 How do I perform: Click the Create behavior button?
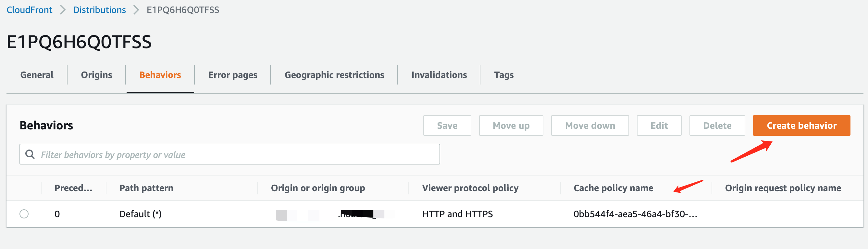(x=801, y=125)
